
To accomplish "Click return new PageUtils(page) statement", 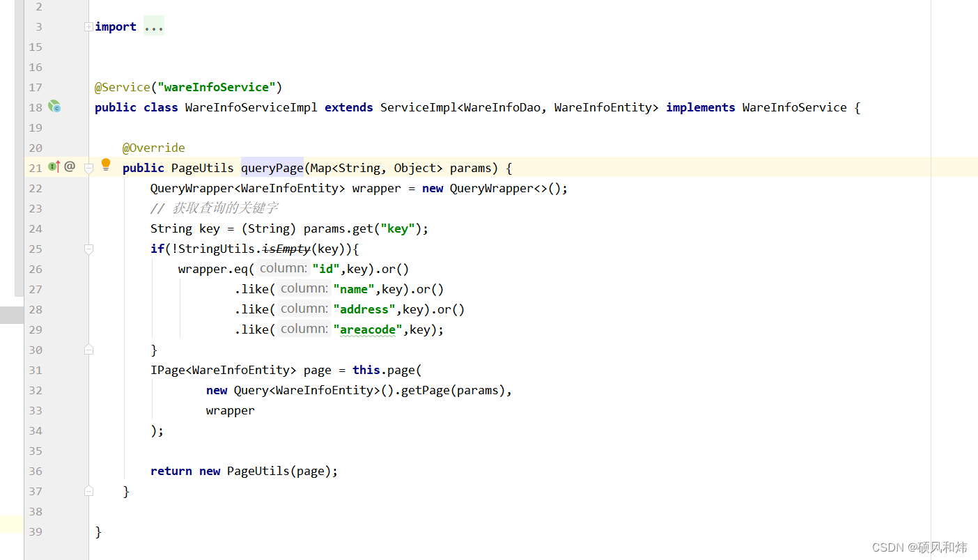I will click(x=244, y=471).
